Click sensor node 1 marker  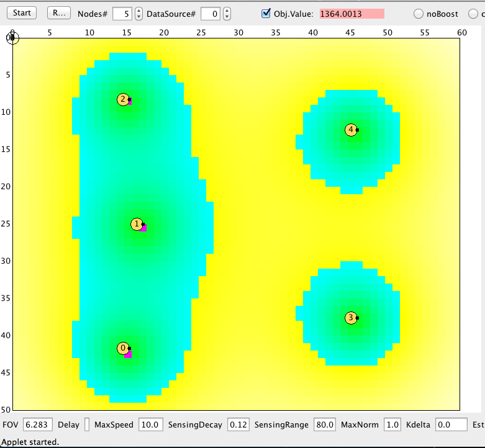tap(137, 224)
